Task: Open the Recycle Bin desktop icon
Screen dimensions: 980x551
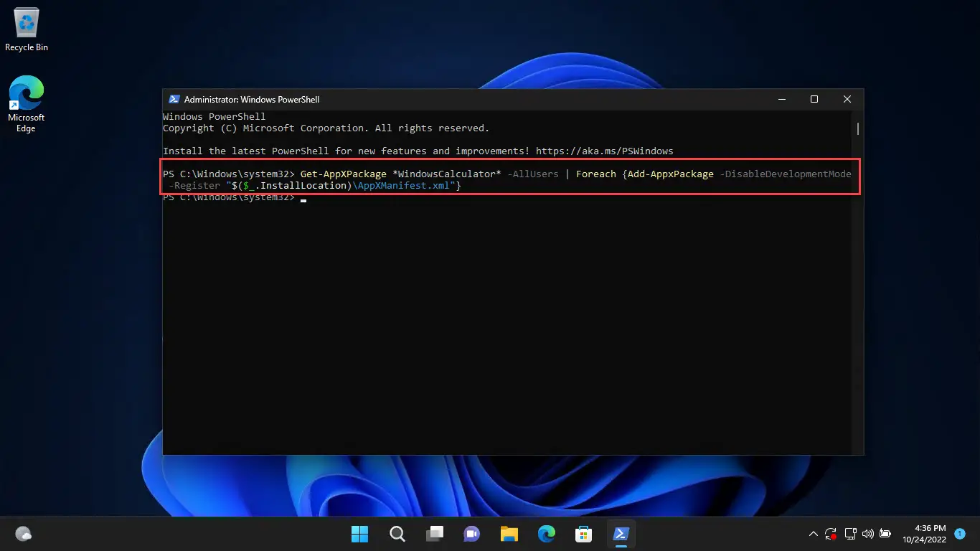Action: click(27, 30)
